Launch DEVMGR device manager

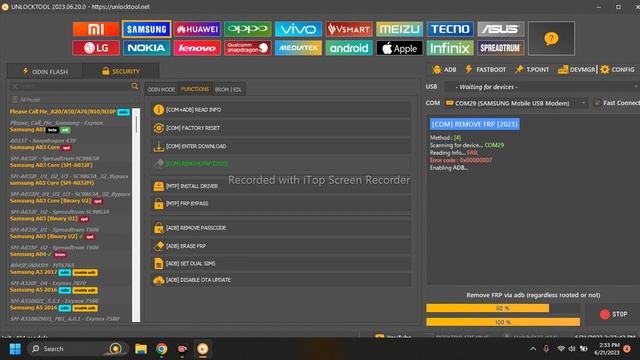(x=576, y=70)
